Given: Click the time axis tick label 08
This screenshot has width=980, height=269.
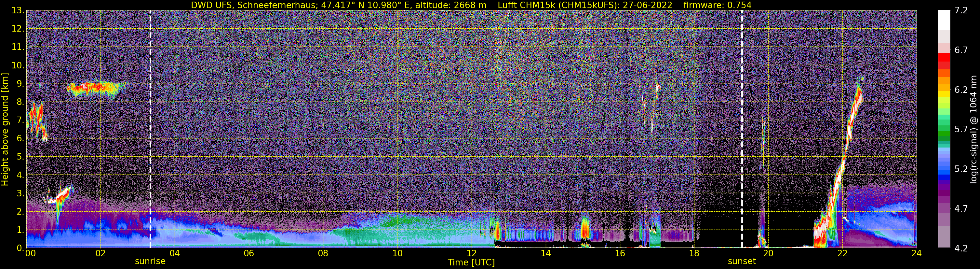Looking at the screenshot, I should point(323,253).
